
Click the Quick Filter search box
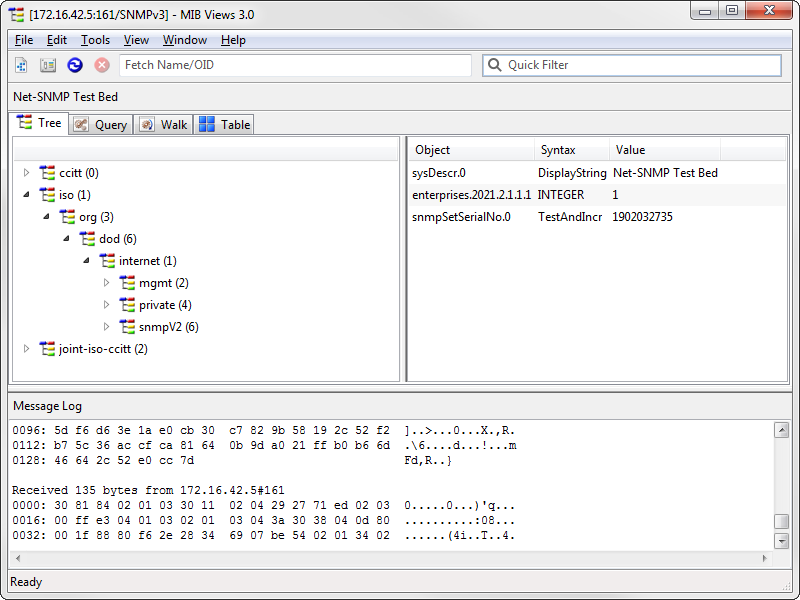(x=632, y=65)
